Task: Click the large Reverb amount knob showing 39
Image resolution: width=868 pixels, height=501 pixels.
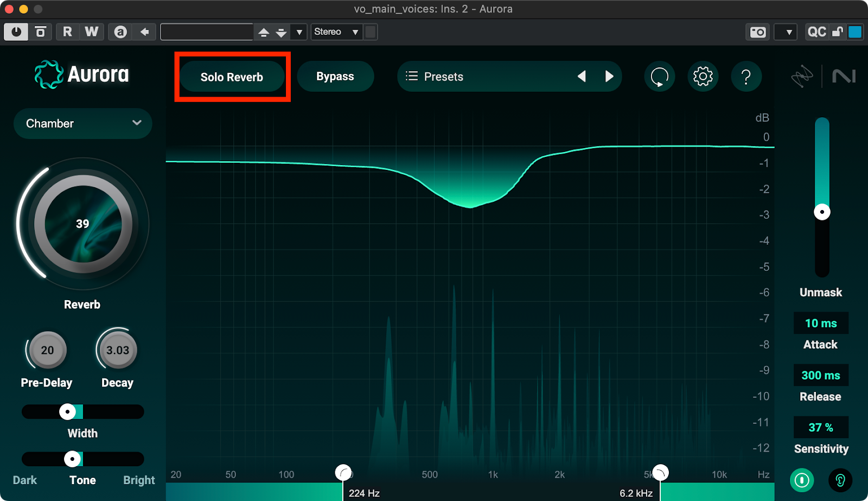Action: point(82,224)
